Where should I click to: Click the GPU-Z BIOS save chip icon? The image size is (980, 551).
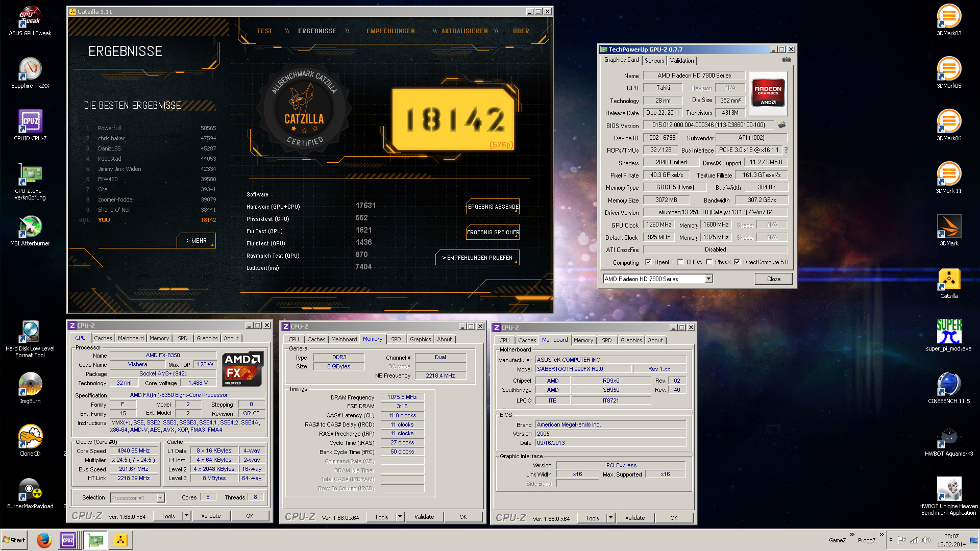[x=782, y=124]
